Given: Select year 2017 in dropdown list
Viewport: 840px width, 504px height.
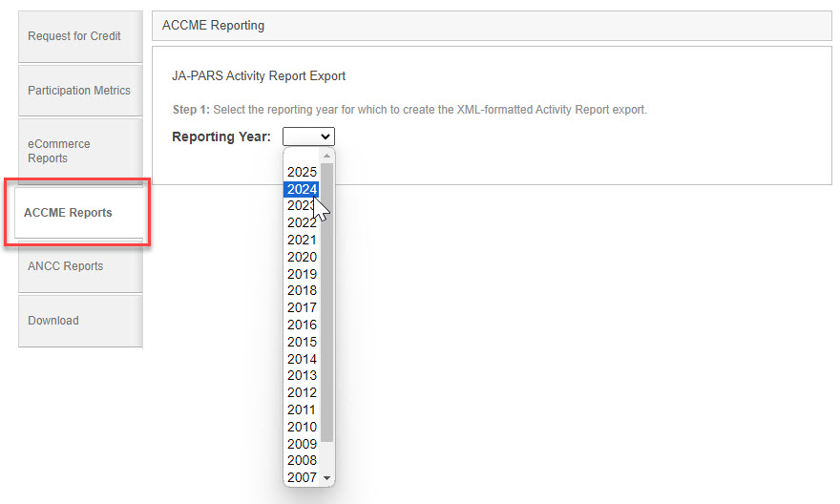Looking at the screenshot, I should point(302,307).
